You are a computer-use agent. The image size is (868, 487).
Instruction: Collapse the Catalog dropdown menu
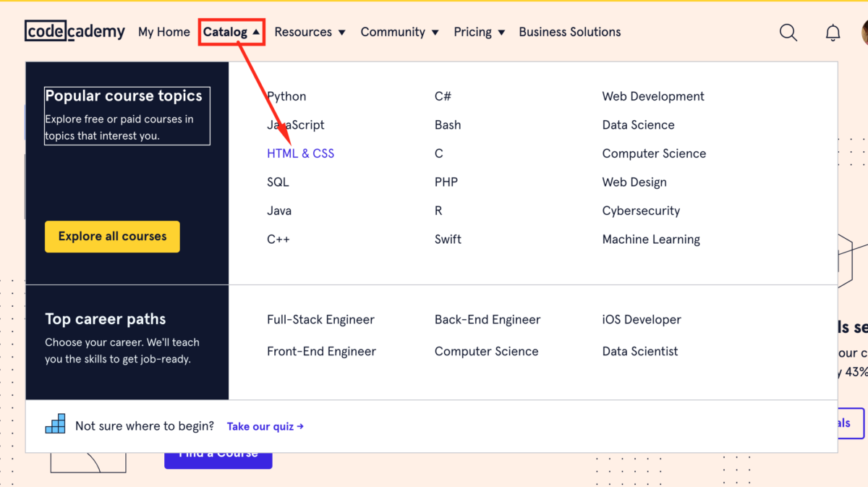pos(231,32)
